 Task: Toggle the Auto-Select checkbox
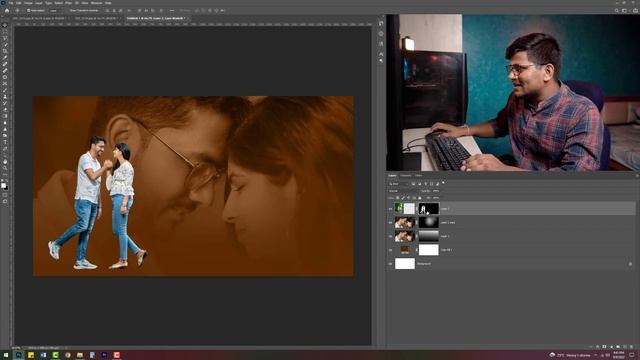[x=29, y=10]
